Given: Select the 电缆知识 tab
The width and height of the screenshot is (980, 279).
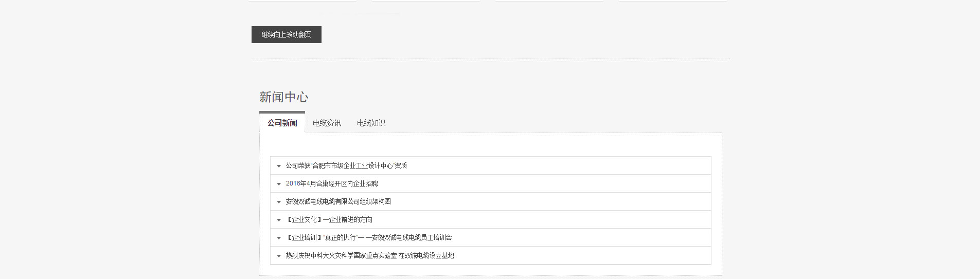Looking at the screenshot, I should [x=371, y=123].
